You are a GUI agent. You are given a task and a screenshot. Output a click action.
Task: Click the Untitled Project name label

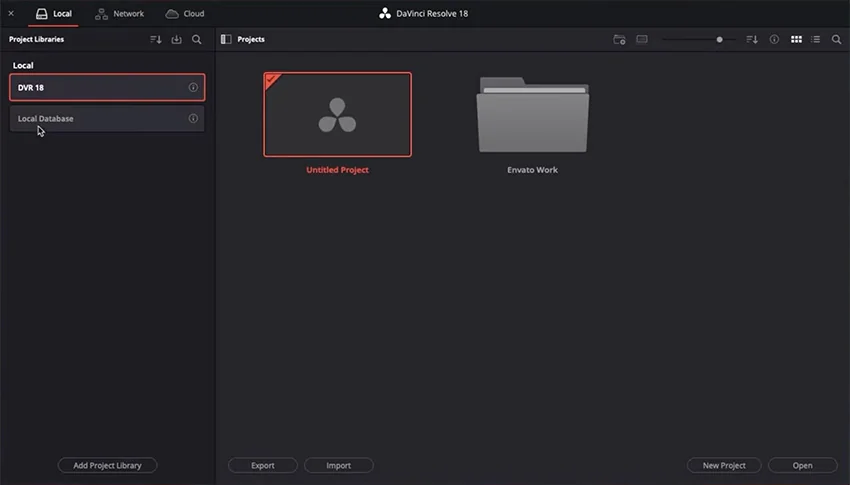(337, 170)
